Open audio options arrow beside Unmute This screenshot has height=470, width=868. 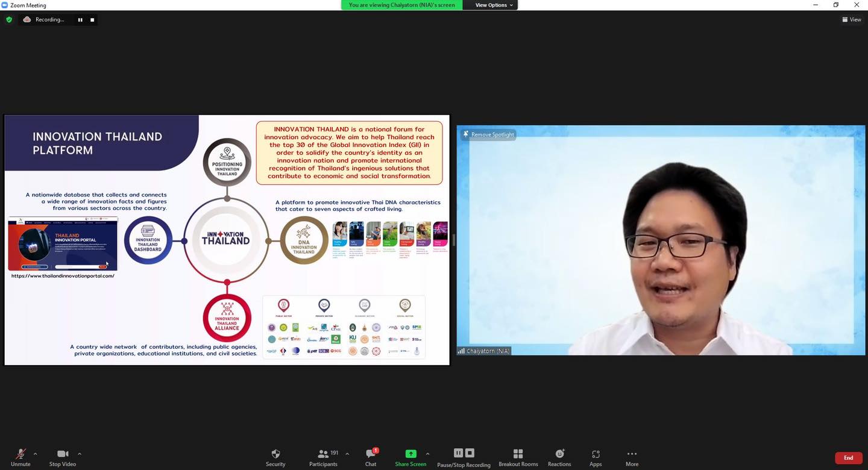tap(35, 454)
